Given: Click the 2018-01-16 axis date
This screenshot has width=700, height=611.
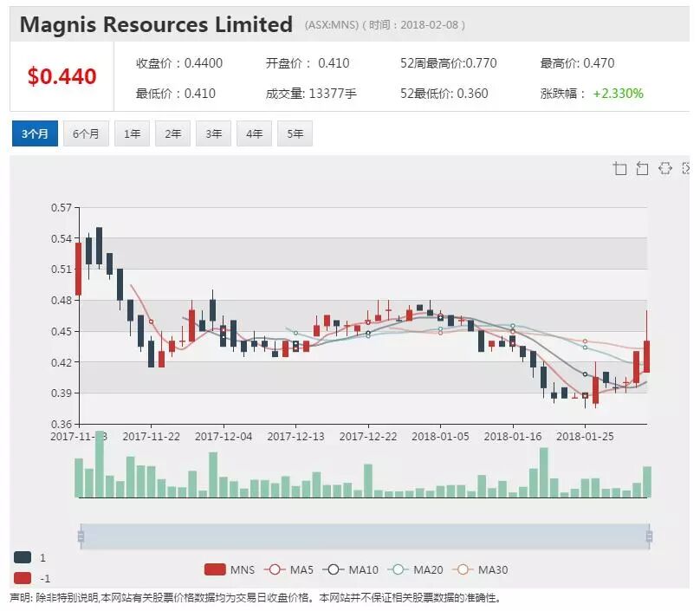Looking at the screenshot, I should pyautogui.click(x=513, y=436).
